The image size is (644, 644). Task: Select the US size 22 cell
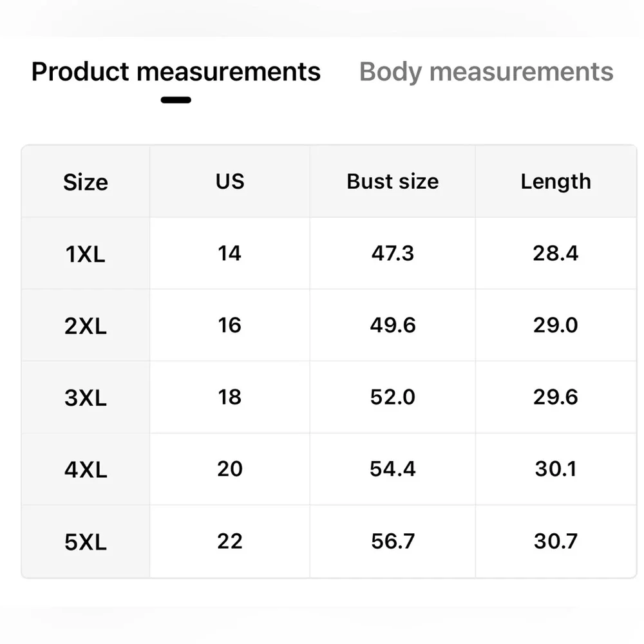[x=230, y=542]
